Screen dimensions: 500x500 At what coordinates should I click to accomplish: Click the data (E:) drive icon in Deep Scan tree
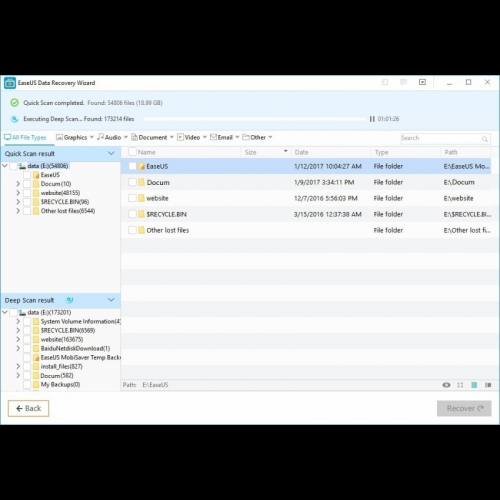pos(22,312)
